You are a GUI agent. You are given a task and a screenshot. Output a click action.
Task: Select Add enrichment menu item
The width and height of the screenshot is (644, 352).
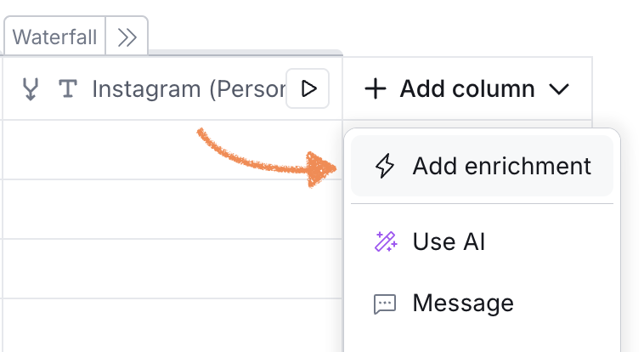(482, 166)
